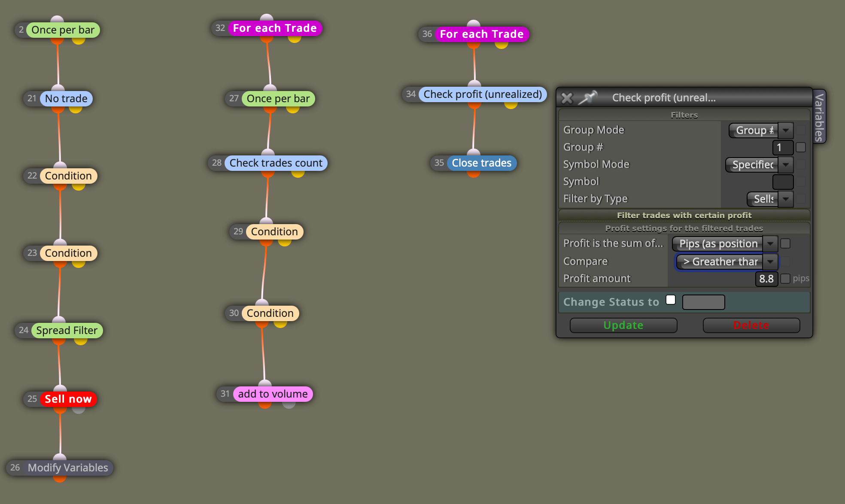Open the 'Profit is the sum of' dropdown

[725, 243]
